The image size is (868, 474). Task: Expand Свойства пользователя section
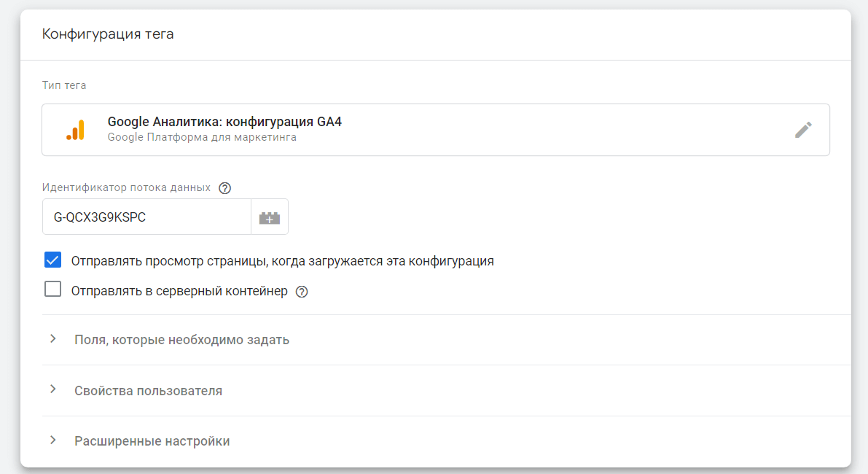pyautogui.click(x=446, y=390)
